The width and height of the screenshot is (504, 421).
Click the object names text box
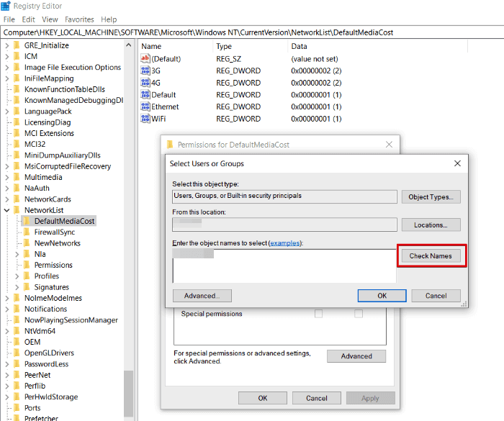tap(284, 266)
